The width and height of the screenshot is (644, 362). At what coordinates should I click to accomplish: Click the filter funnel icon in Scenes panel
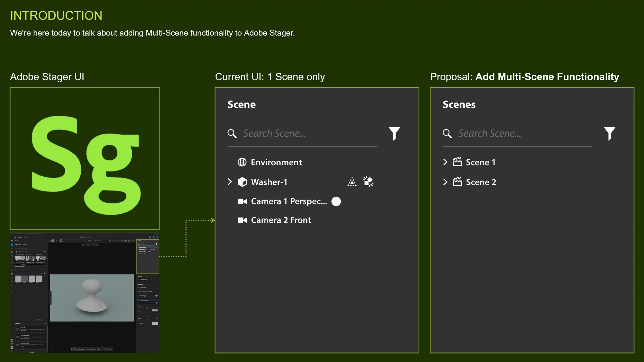609,133
